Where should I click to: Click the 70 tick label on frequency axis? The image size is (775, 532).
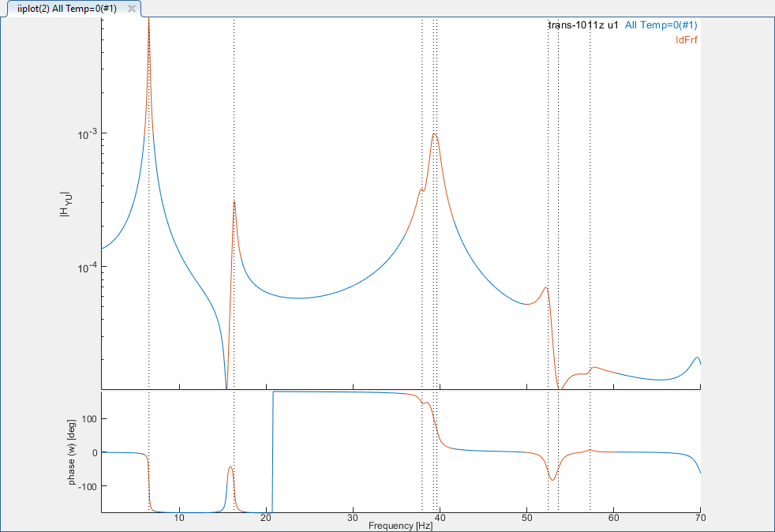pyautogui.click(x=699, y=519)
